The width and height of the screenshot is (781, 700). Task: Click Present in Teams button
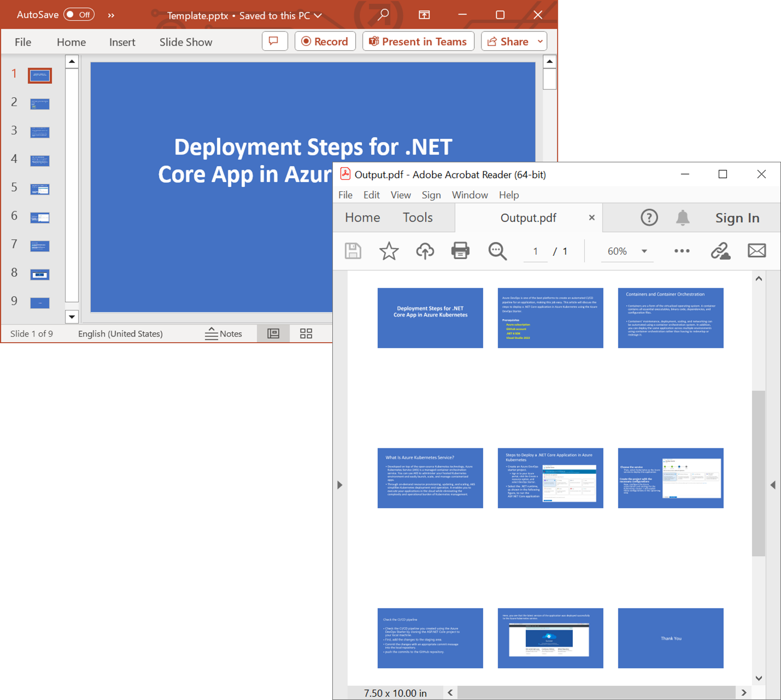[x=418, y=42]
